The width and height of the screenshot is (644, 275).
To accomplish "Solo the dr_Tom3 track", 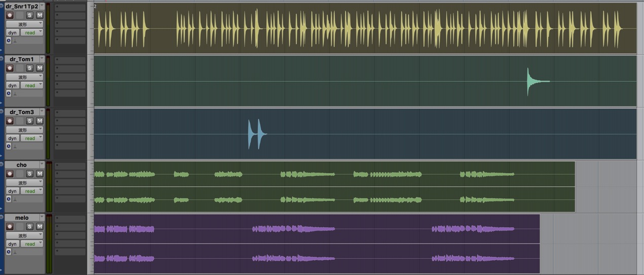I will point(30,121).
